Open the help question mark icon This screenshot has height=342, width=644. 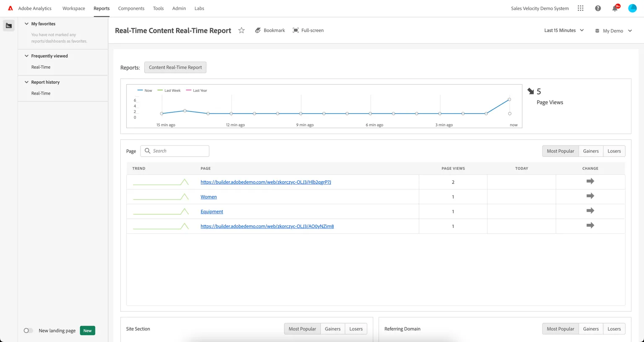click(x=598, y=8)
